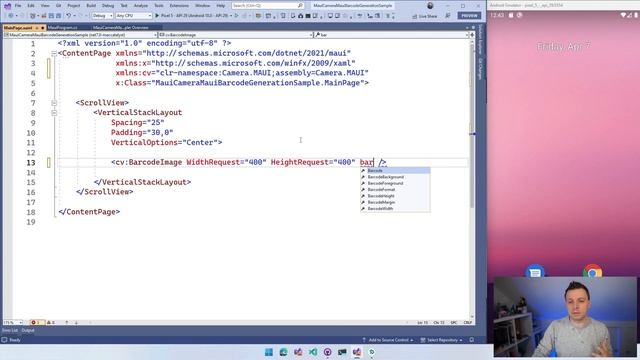
Task: Open the File menu
Action: [x=18, y=6]
